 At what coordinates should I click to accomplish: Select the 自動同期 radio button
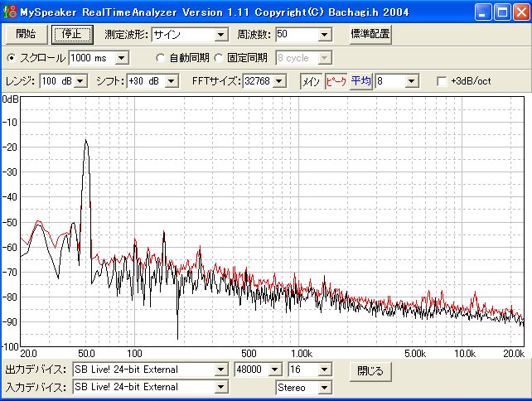(160, 58)
